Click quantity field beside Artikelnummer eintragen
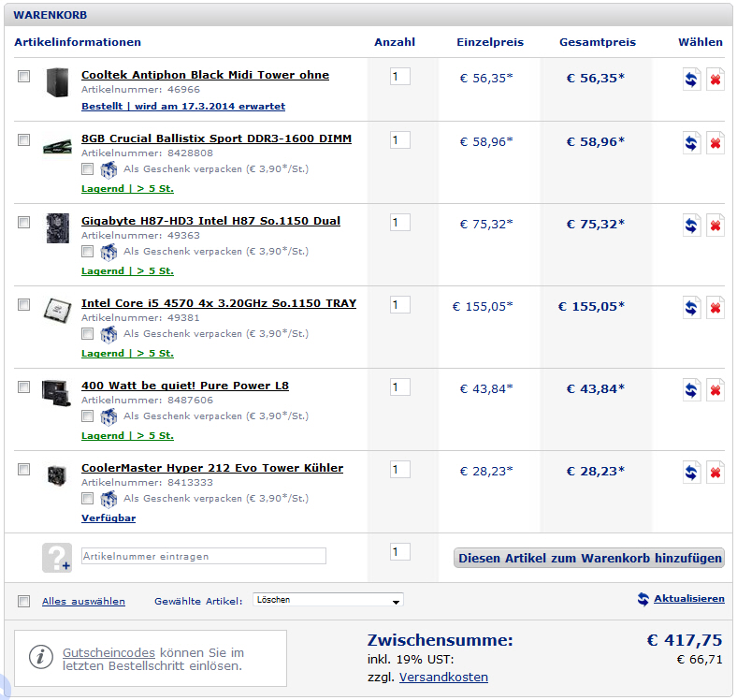 [400, 551]
